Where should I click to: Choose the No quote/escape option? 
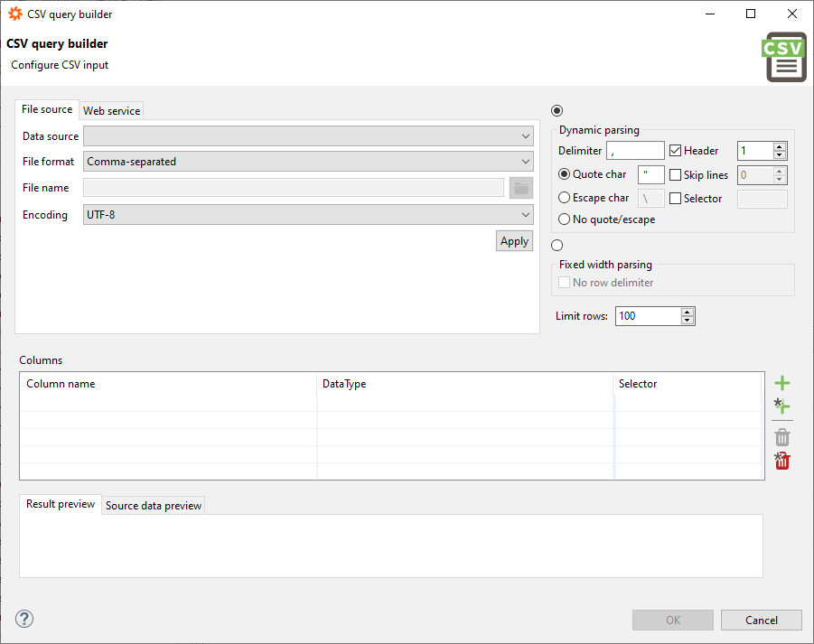(x=565, y=219)
